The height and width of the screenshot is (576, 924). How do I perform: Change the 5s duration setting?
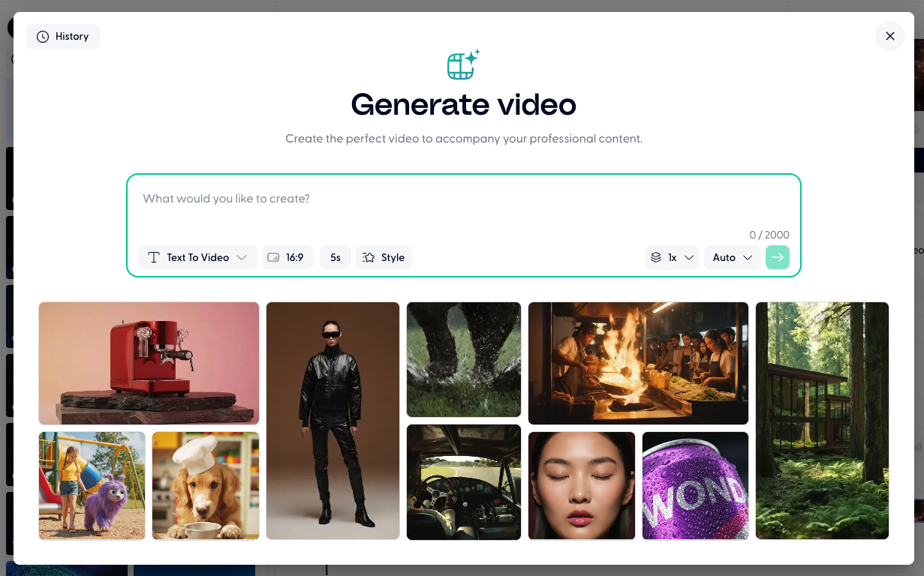coord(336,257)
